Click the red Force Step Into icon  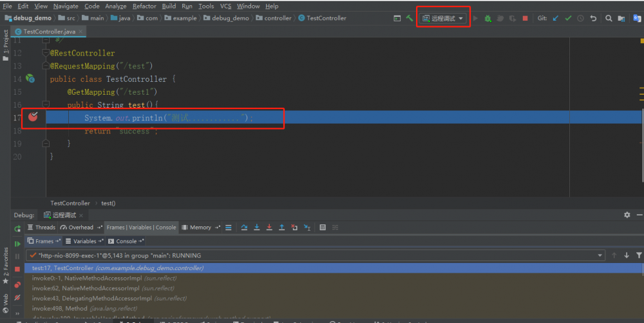[269, 227]
